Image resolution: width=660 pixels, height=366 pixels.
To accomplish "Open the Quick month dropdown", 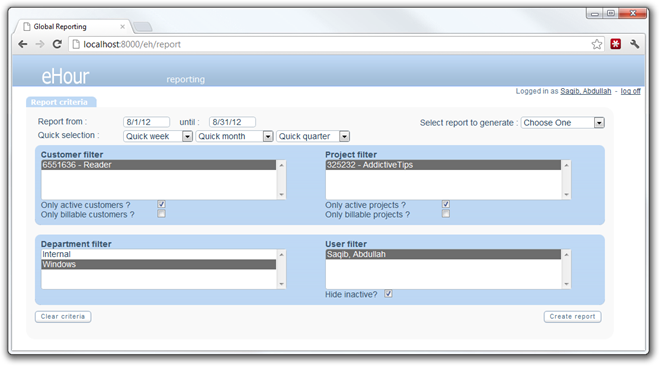I will point(234,136).
